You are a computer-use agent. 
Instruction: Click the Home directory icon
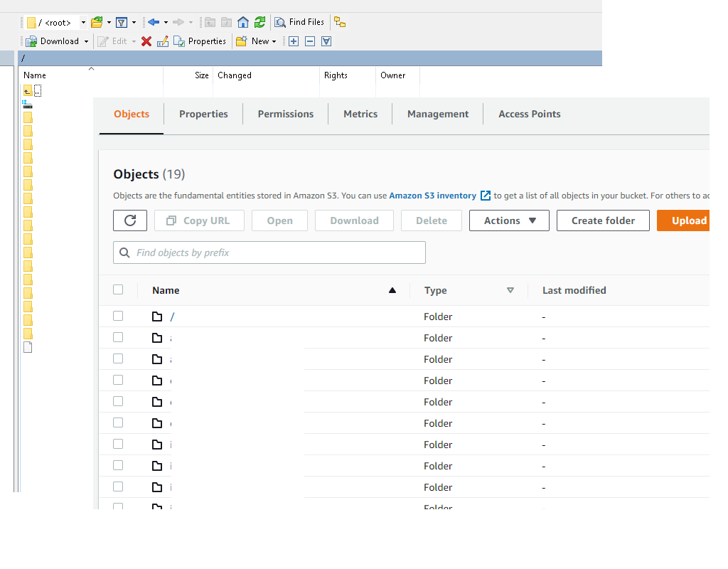(x=243, y=22)
